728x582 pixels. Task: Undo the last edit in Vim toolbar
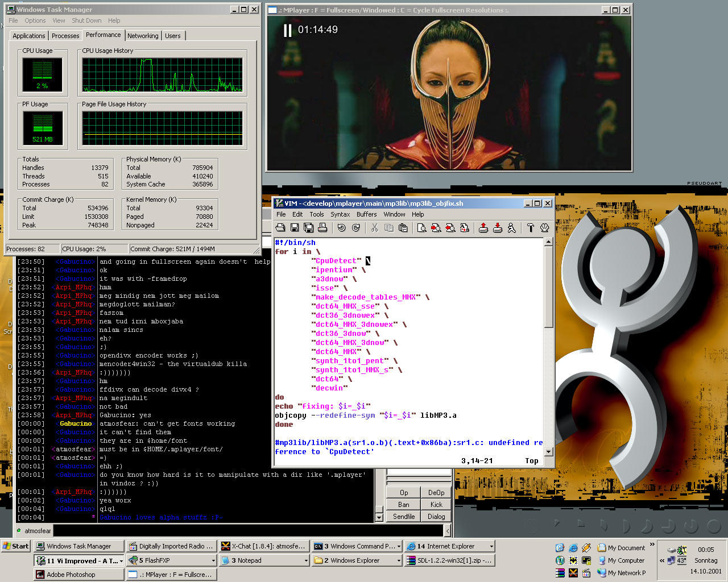341,228
